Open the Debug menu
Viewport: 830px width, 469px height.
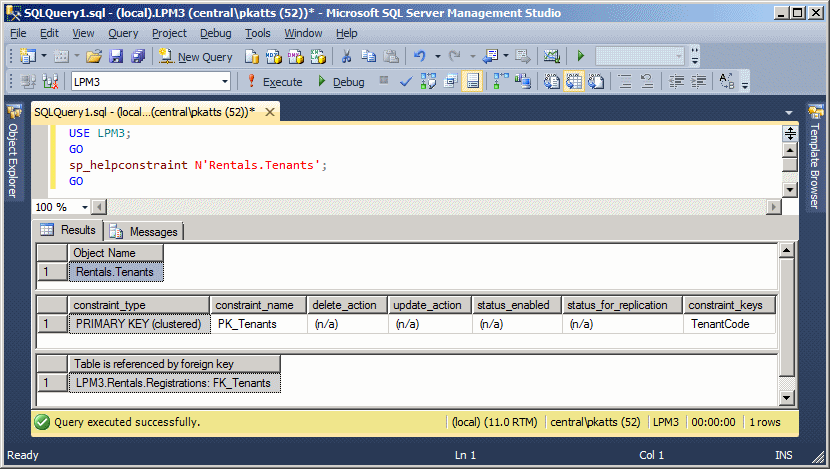[215, 33]
